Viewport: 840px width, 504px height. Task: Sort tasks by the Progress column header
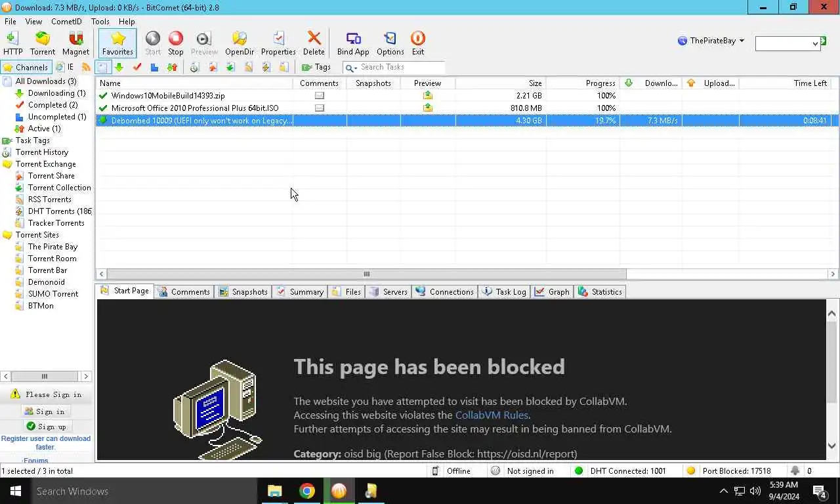point(583,83)
